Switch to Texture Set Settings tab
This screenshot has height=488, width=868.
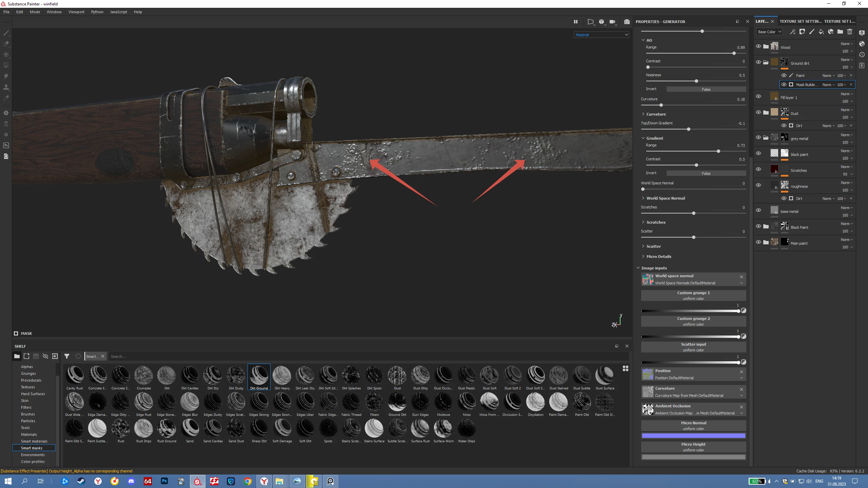tap(800, 21)
